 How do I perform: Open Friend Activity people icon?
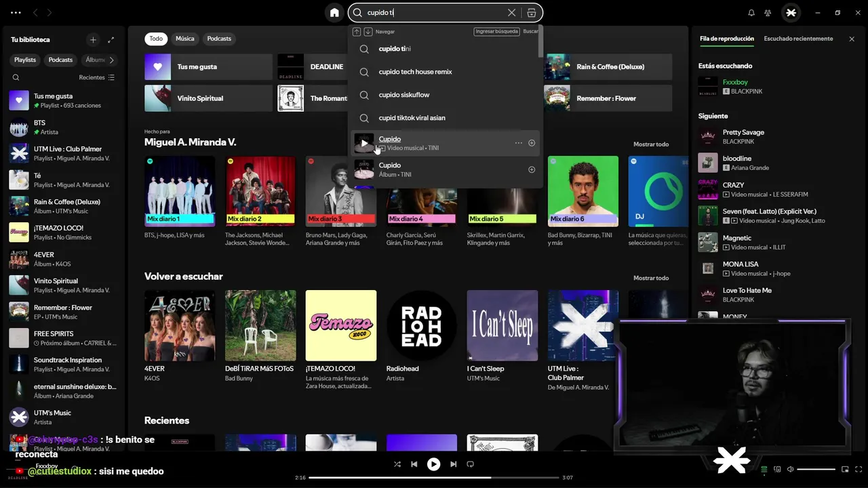pos(768,12)
